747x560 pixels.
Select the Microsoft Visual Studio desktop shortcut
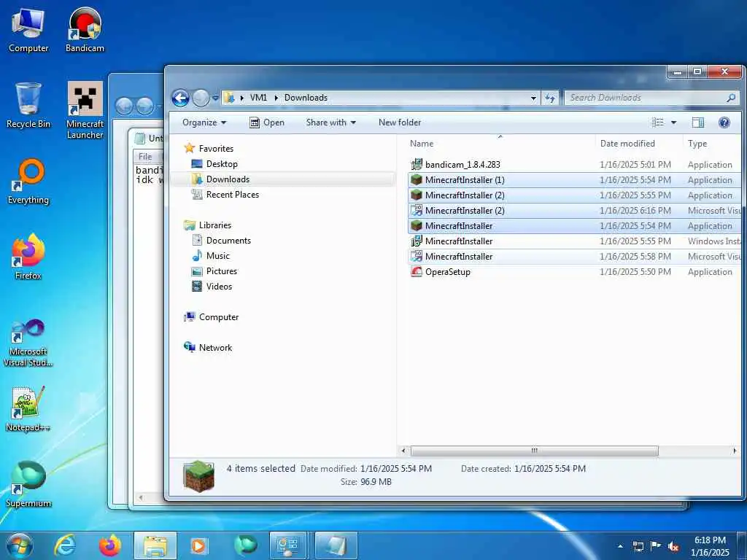pyautogui.click(x=28, y=343)
